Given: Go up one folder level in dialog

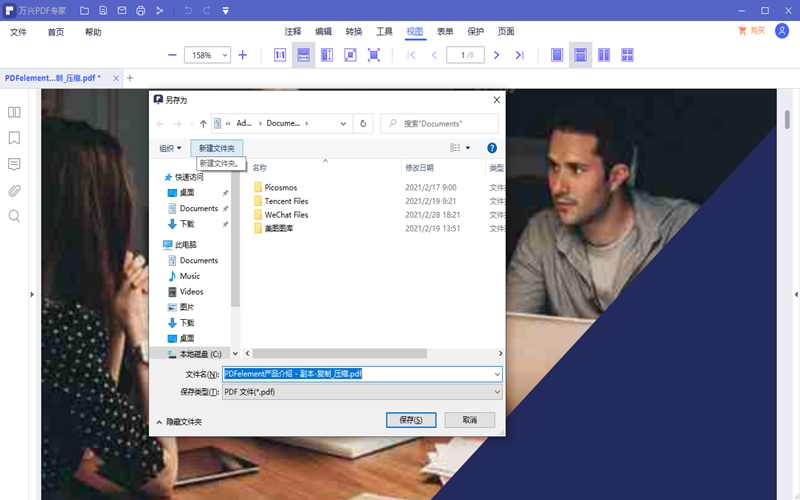Looking at the screenshot, I should (x=204, y=124).
